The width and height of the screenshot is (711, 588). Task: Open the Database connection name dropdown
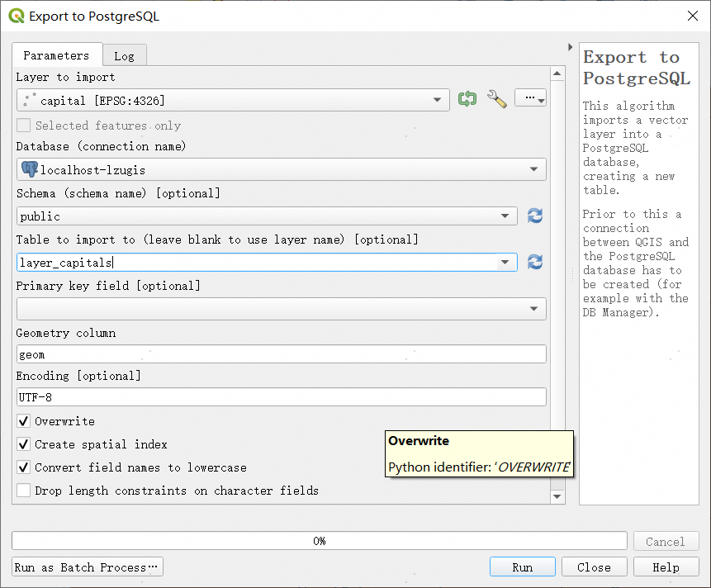[533, 170]
